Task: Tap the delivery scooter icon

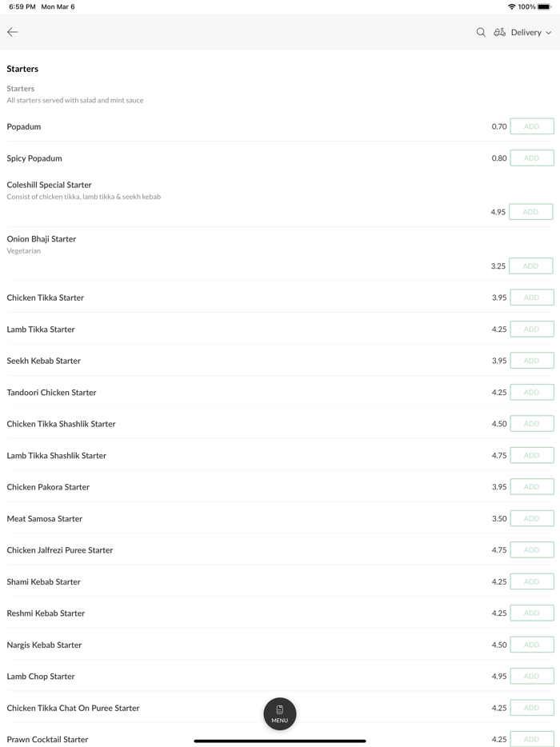Action: pyautogui.click(x=499, y=32)
